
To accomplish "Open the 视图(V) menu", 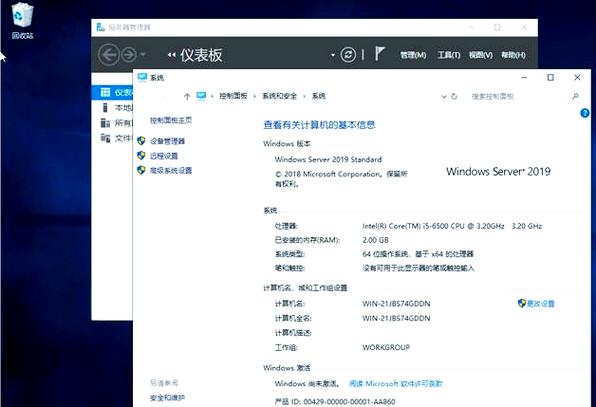I will tap(480, 55).
